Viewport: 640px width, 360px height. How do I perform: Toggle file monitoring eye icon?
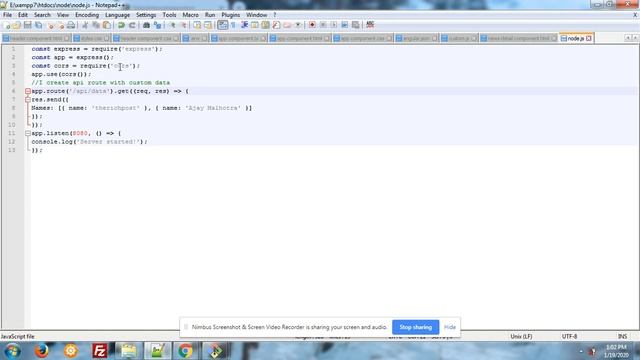[298, 25]
